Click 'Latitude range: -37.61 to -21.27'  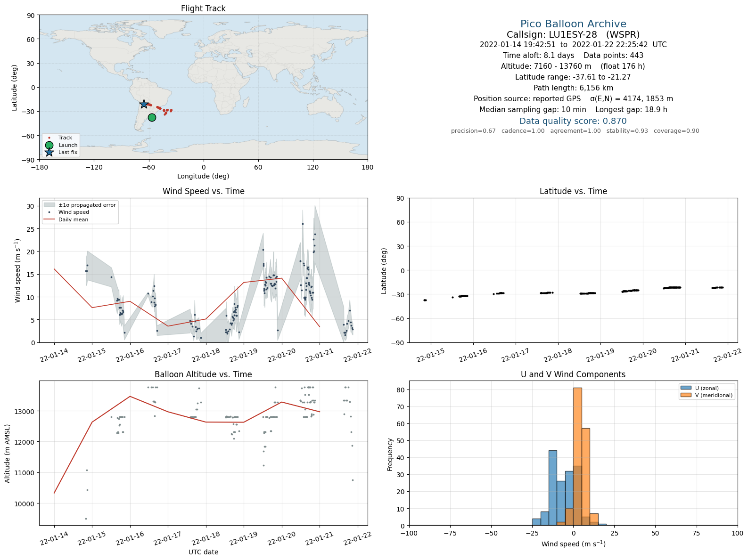click(x=573, y=77)
